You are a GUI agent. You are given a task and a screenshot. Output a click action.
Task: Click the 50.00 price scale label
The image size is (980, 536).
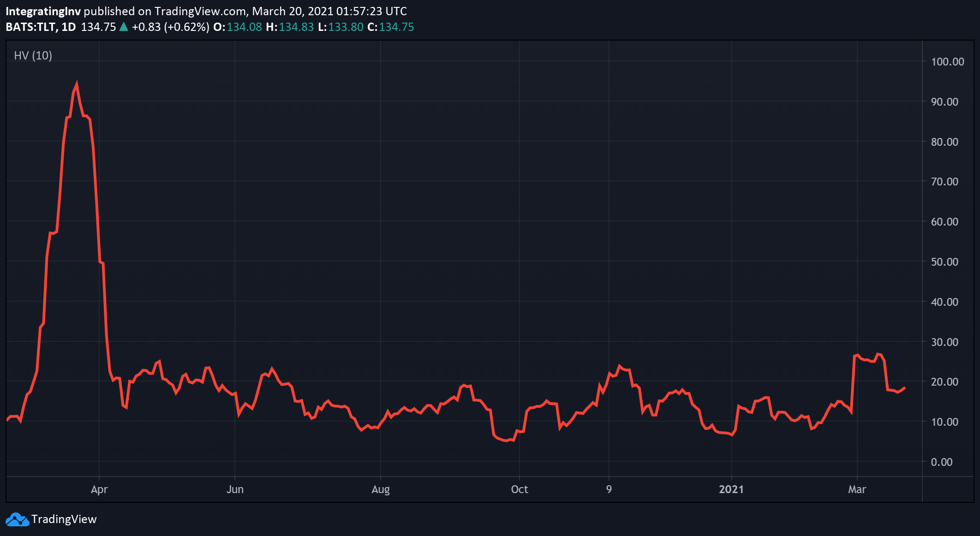point(944,262)
